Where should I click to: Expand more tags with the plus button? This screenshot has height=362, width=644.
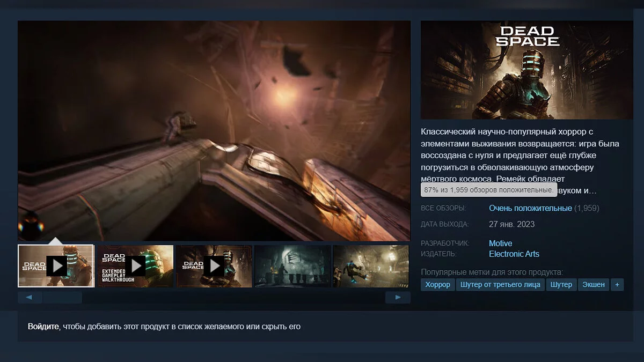(617, 284)
